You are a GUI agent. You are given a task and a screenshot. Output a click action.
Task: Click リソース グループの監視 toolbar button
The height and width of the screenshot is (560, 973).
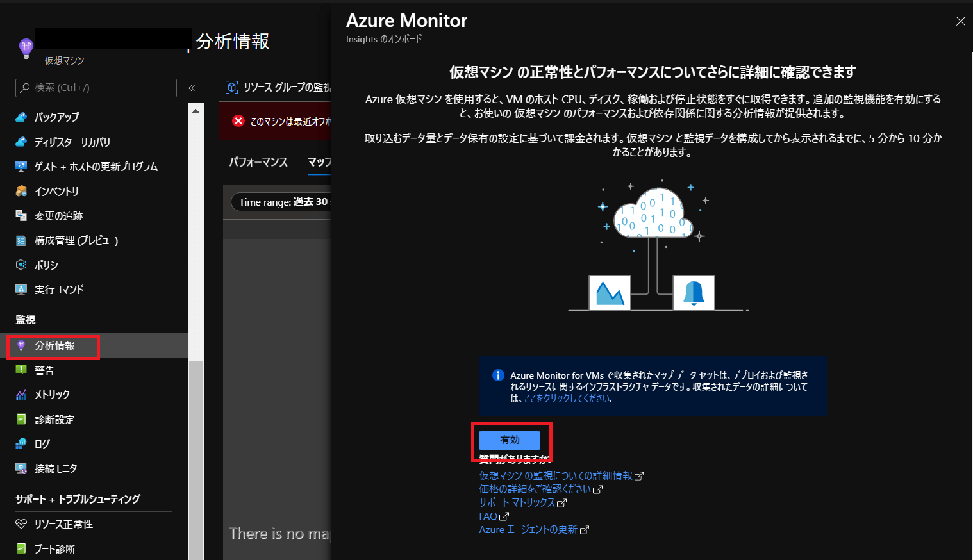pos(278,87)
